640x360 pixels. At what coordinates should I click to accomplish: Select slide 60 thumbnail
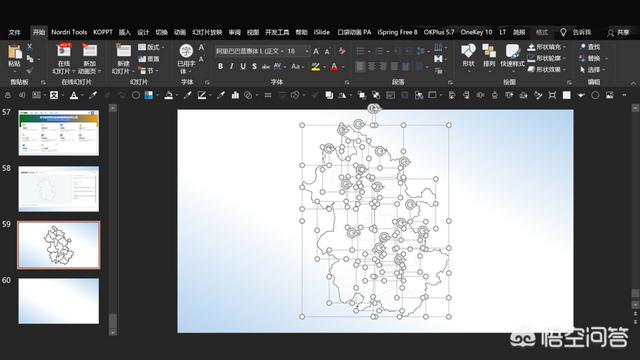click(x=58, y=301)
